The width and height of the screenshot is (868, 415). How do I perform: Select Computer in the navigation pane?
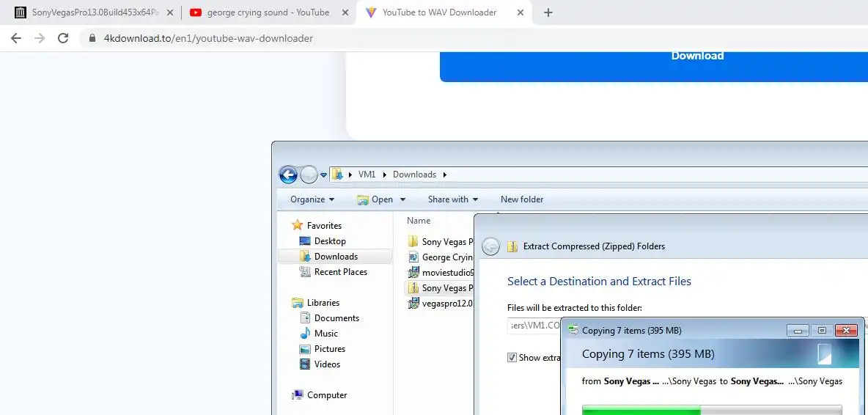pyautogui.click(x=327, y=395)
